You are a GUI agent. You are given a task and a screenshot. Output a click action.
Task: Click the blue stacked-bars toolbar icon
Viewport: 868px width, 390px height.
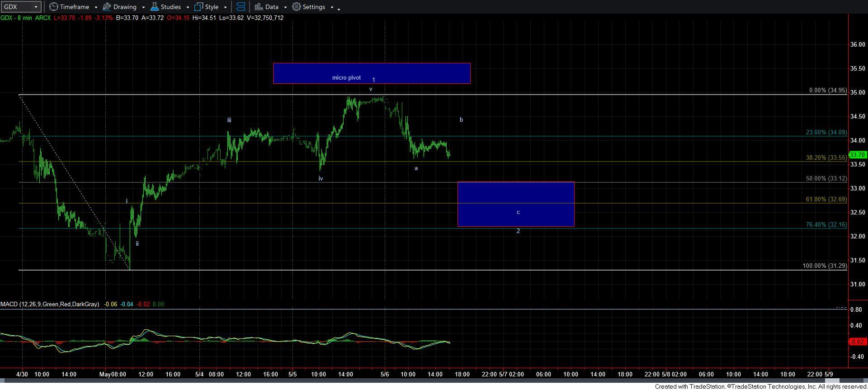241,7
